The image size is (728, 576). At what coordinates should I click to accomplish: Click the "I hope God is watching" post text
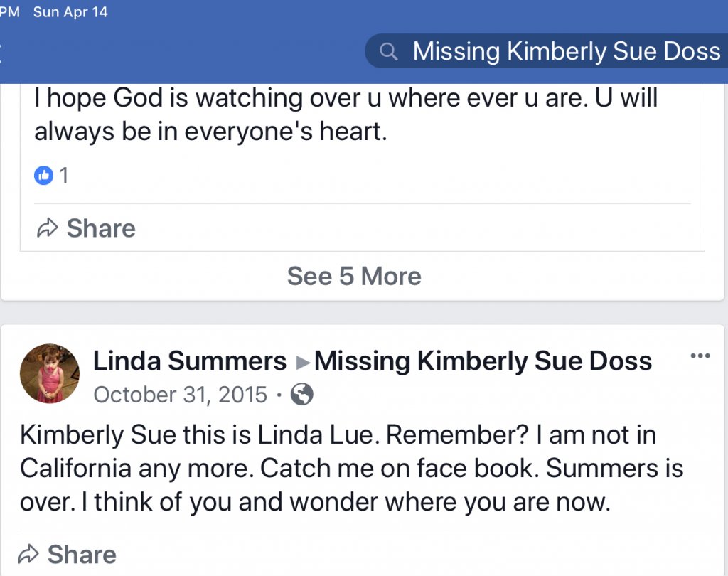pos(346,114)
